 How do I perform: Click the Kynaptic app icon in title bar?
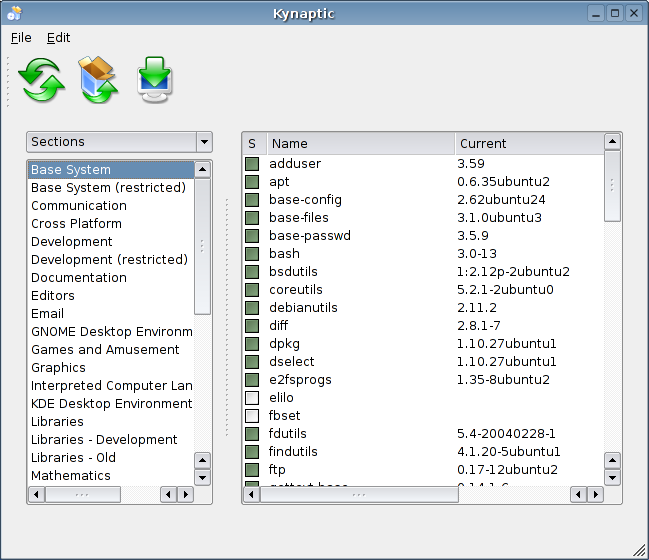pos(14,13)
